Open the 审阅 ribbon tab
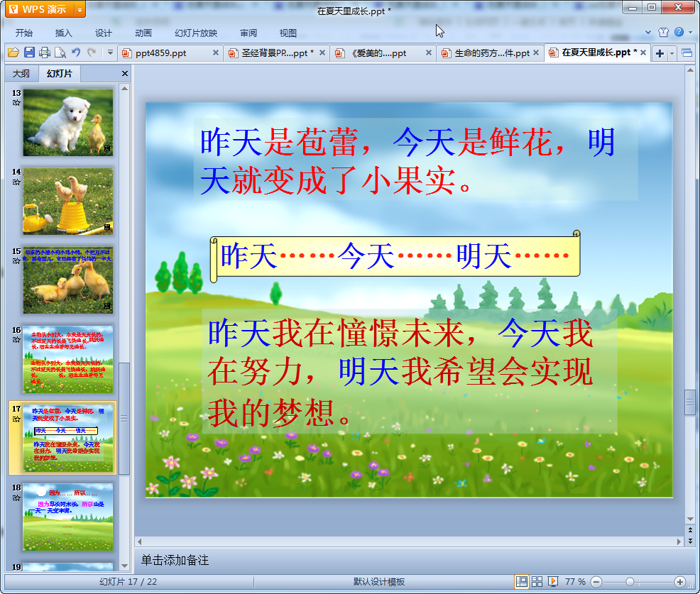The width and height of the screenshot is (700, 594). (x=248, y=33)
